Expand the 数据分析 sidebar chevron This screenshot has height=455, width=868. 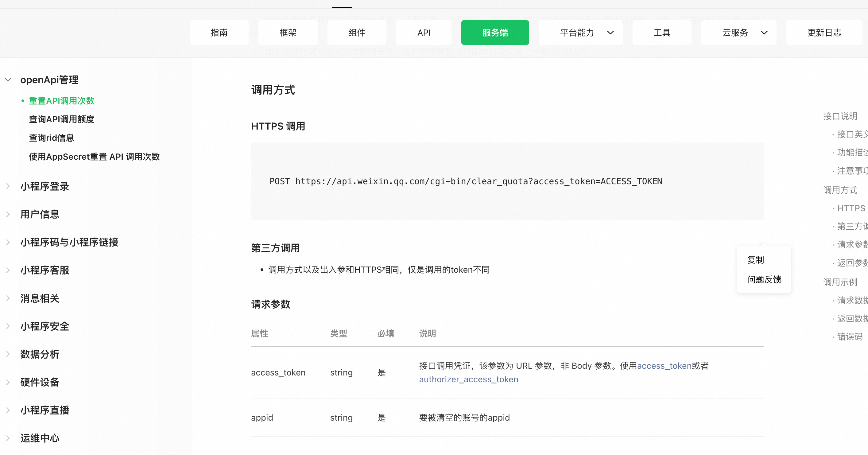pos(8,354)
